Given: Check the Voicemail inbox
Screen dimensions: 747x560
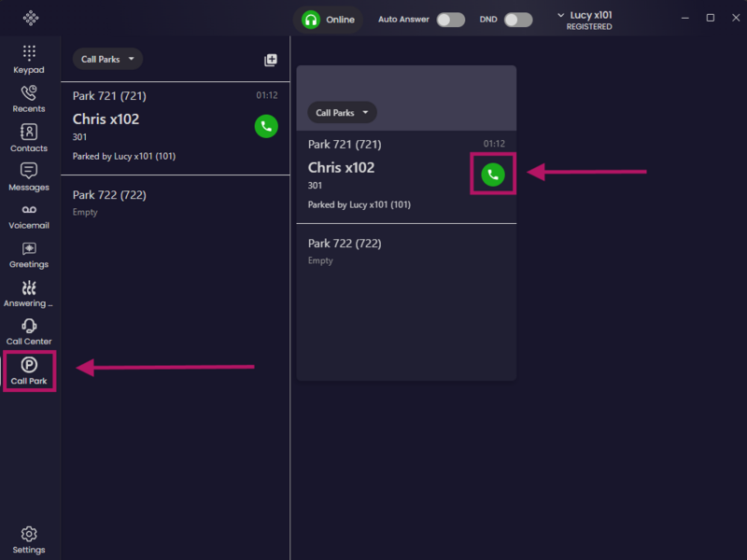Looking at the screenshot, I should click(29, 217).
